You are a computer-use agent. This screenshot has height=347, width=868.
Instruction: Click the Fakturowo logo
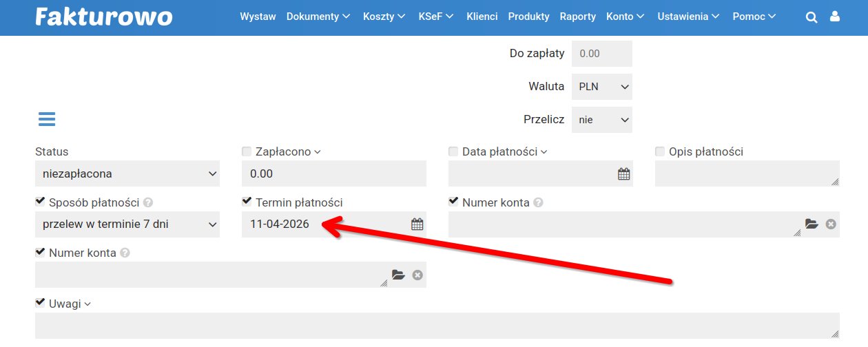pos(103,17)
